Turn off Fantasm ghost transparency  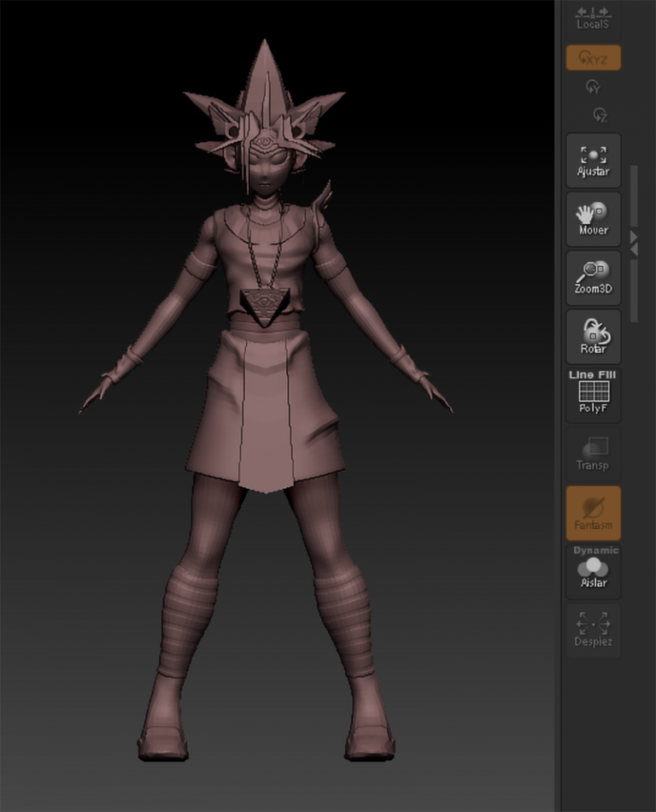click(x=594, y=513)
